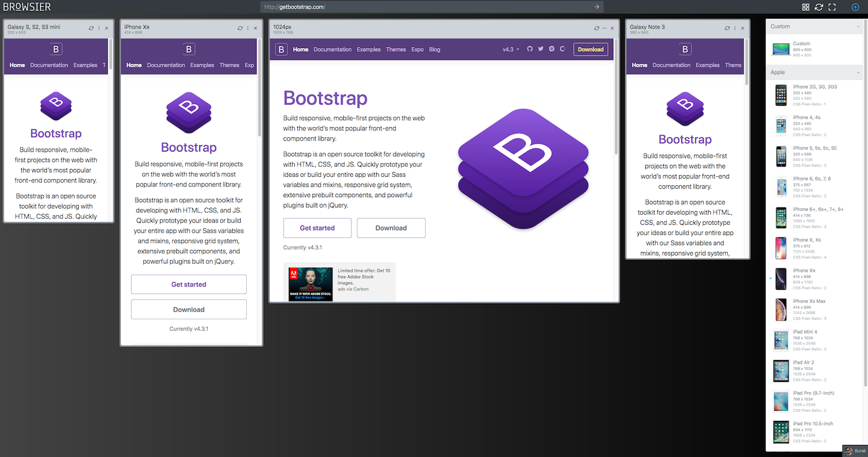
Task: Choose iPad Air 2 device
Action: pyautogui.click(x=816, y=371)
